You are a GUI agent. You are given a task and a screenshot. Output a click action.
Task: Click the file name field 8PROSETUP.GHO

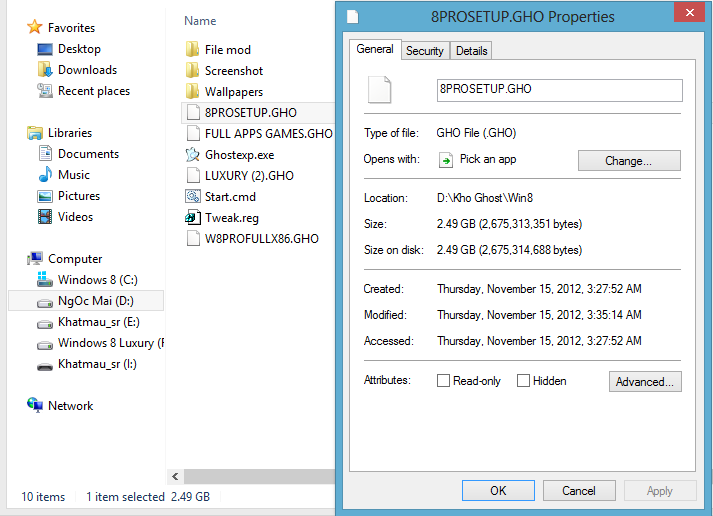[x=559, y=90]
